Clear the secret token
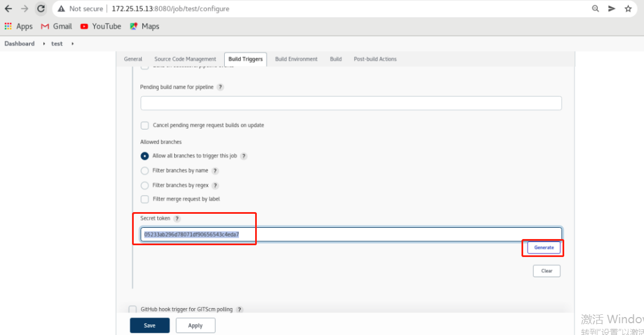The width and height of the screenshot is (644, 335). (547, 271)
